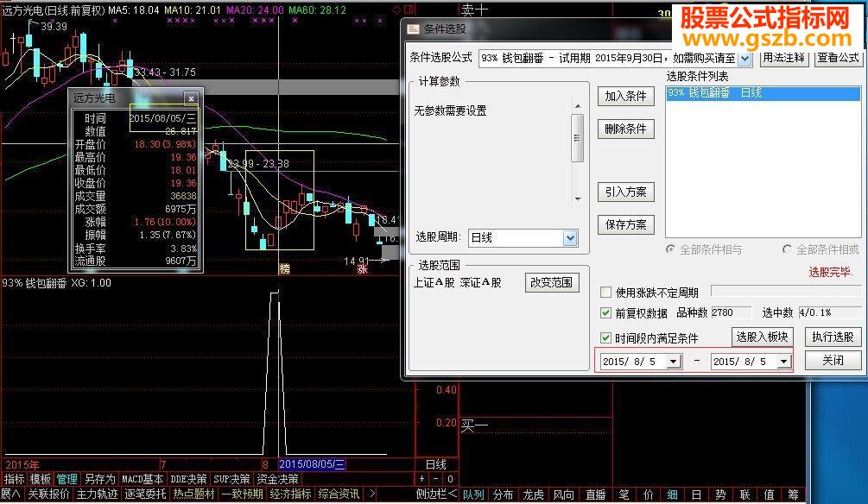Click the zoom-in + button beside 日线
This screenshot has height=504, width=868.
click(422, 479)
